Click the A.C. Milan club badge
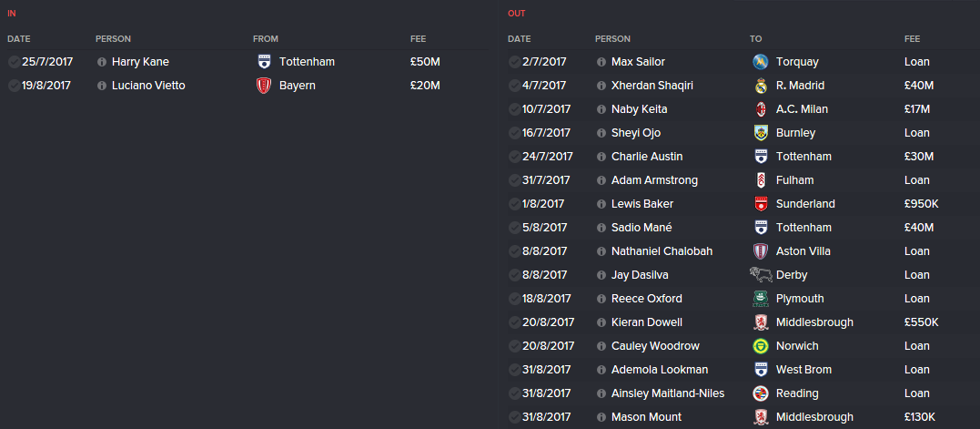 click(x=762, y=109)
